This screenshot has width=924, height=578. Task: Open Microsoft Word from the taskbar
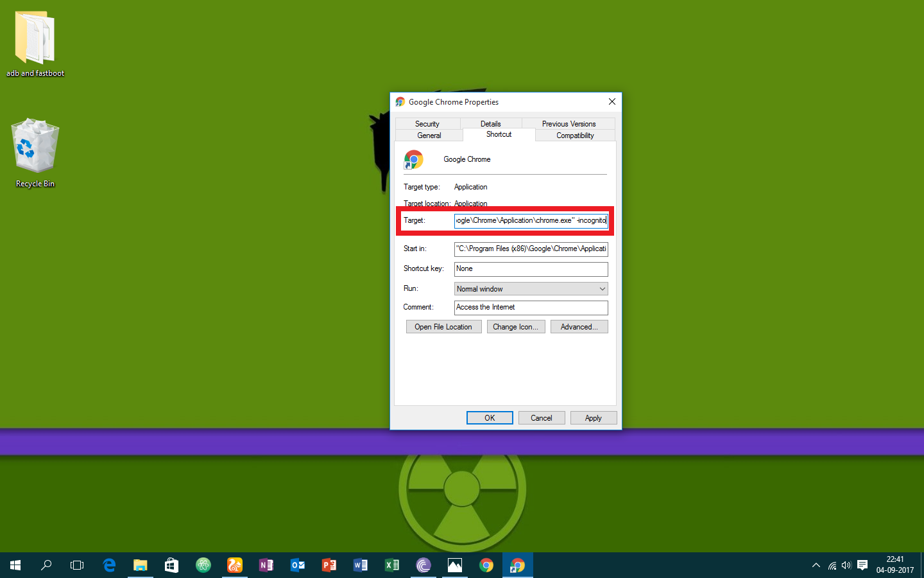[x=360, y=565]
